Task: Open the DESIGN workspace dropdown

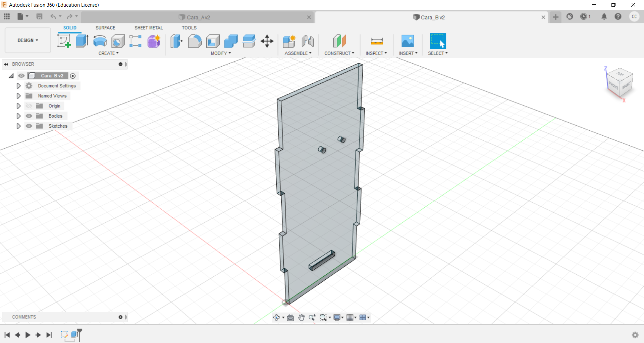Action: tap(28, 40)
